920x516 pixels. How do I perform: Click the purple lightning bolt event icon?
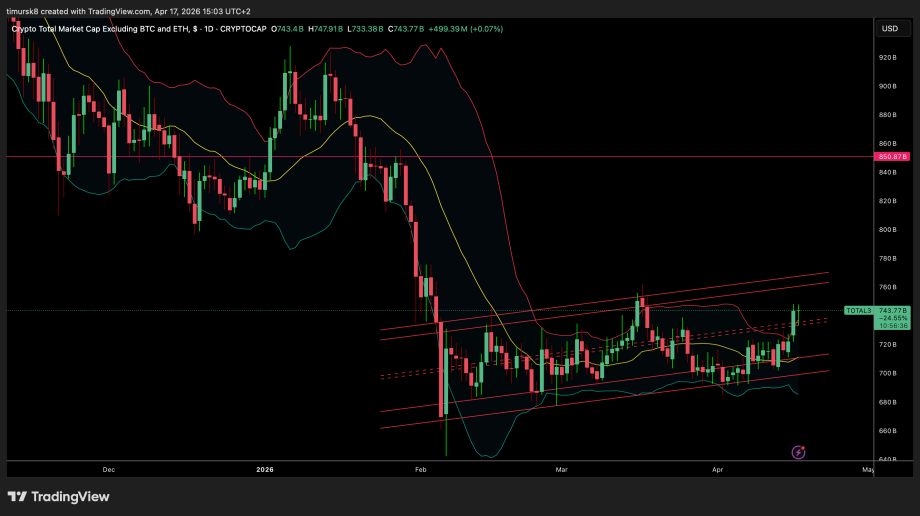tap(798, 453)
